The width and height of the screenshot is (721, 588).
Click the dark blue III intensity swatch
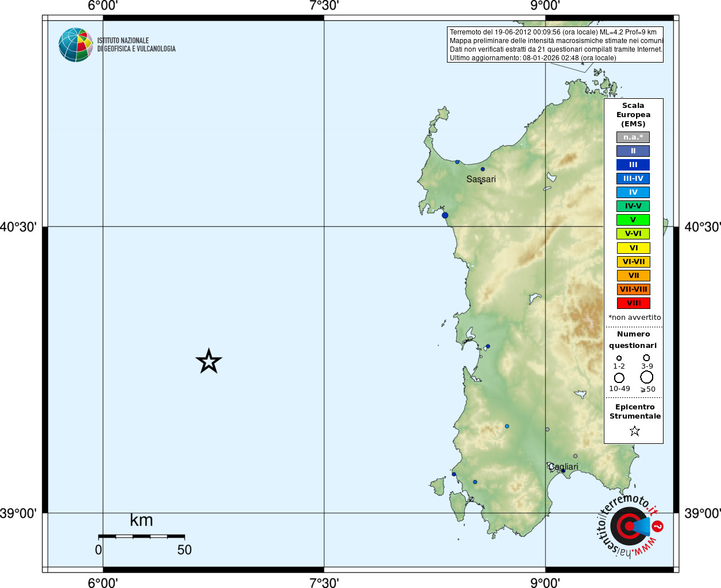coord(633,165)
